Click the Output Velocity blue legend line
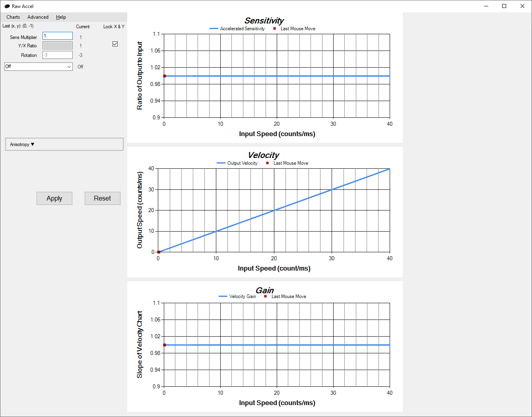 pos(221,163)
